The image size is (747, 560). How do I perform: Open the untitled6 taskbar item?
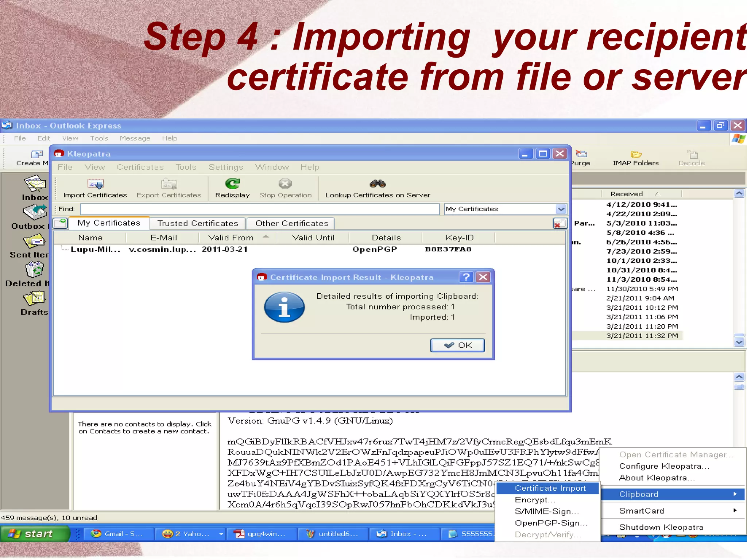click(332, 534)
